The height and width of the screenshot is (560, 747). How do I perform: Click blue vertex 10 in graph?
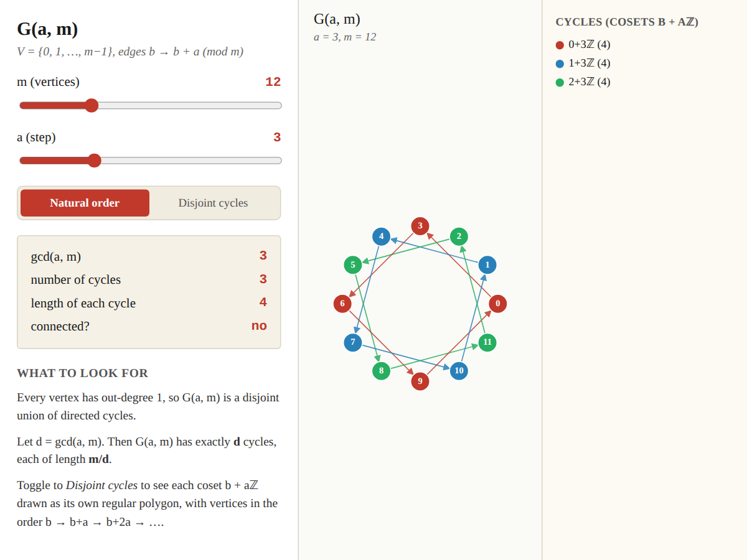(459, 371)
